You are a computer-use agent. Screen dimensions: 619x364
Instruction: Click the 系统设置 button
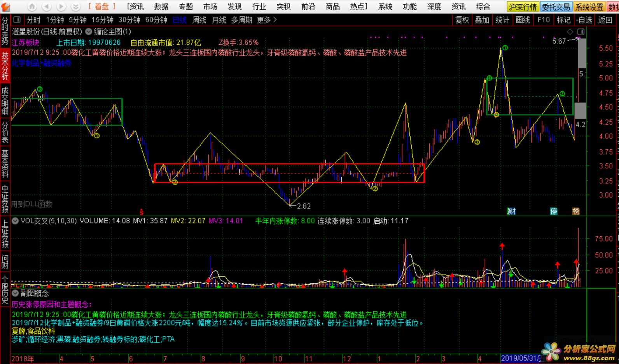pos(589,7)
